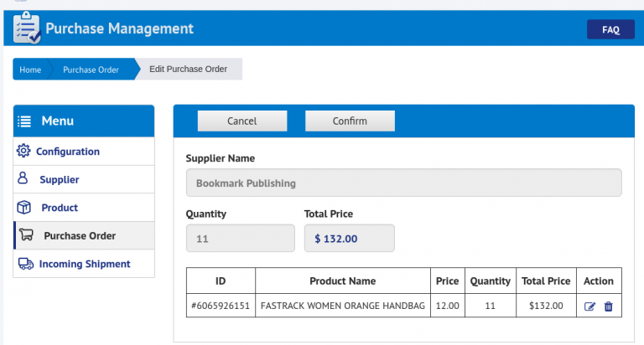Click the Purchase Management clipboard logo icon

click(27, 28)
